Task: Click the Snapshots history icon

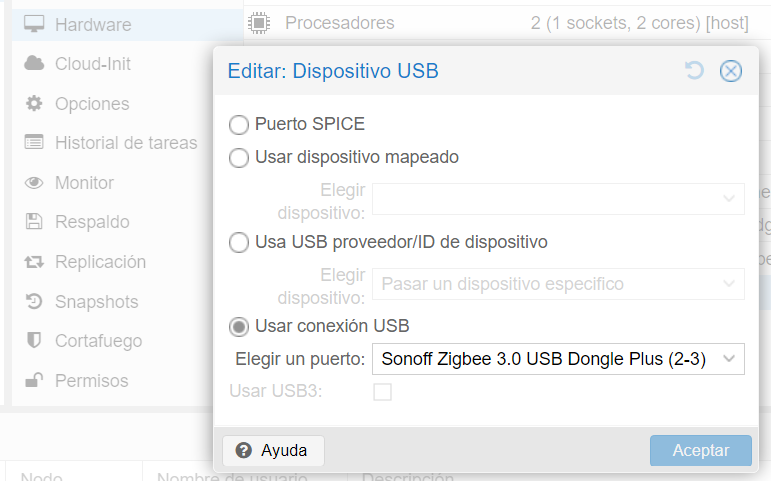Action: click(35, 302)
